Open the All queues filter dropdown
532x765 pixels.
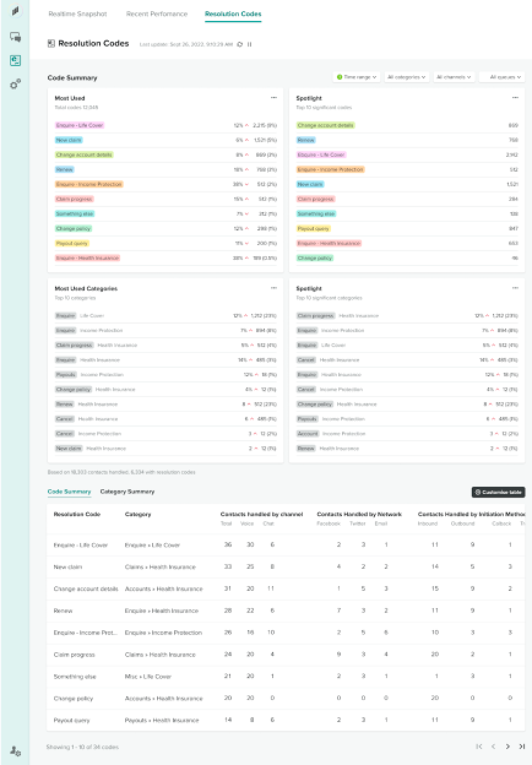(x=502, y=77)
